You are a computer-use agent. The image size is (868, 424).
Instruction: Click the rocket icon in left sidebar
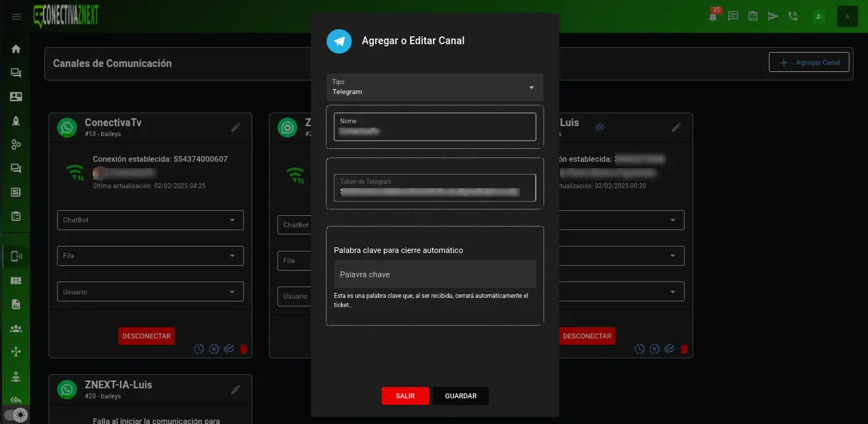coord(16,121)
